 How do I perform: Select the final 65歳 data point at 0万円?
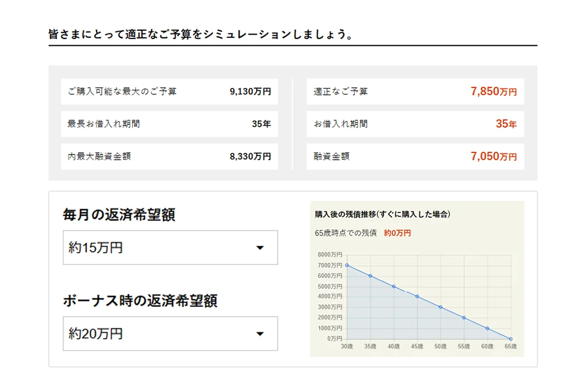coord(510,339)
